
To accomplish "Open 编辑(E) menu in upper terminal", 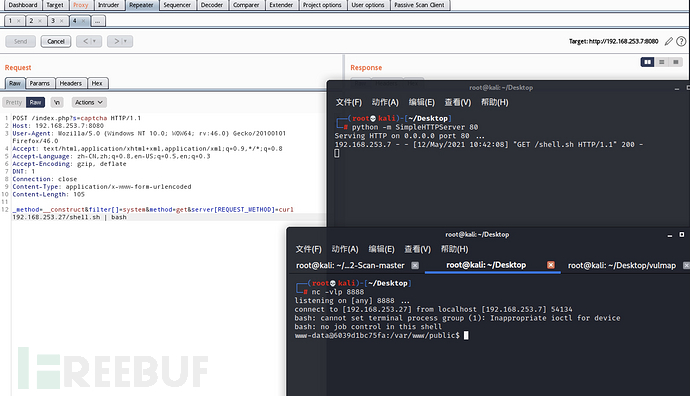I will 422,102.
